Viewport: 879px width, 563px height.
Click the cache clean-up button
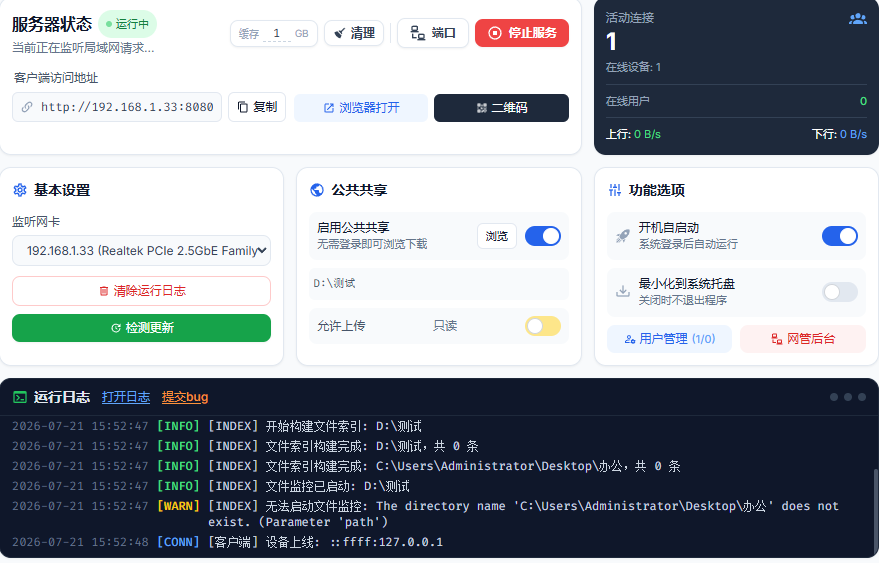[x=354, y=33]
